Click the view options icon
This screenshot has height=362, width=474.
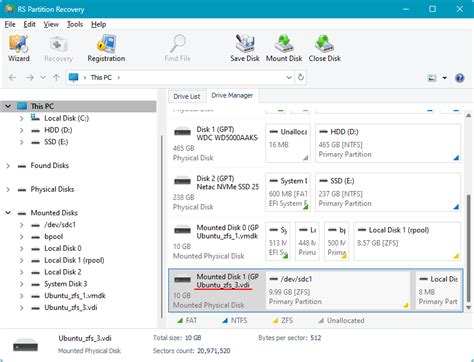432,78
